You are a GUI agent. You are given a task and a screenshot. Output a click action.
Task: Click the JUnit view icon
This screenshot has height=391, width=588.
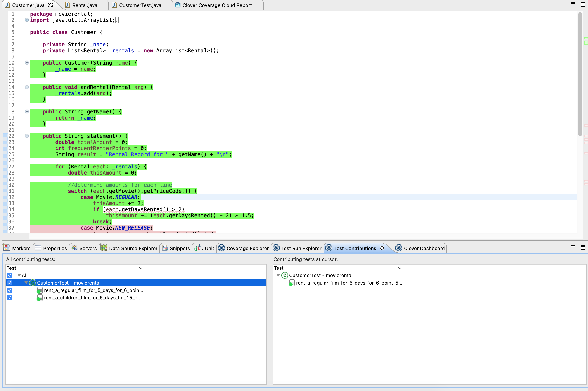(x=197, y=248)
